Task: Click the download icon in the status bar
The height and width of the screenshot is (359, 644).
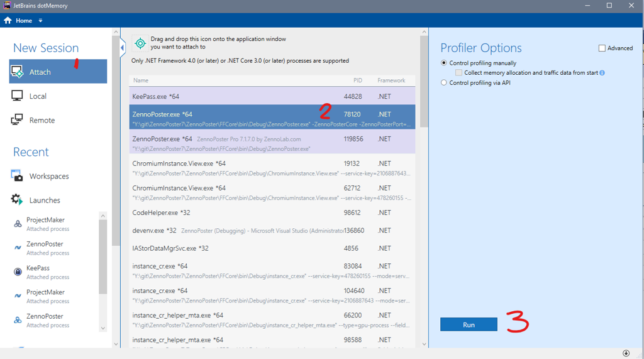Action: [x=626, y=353]
